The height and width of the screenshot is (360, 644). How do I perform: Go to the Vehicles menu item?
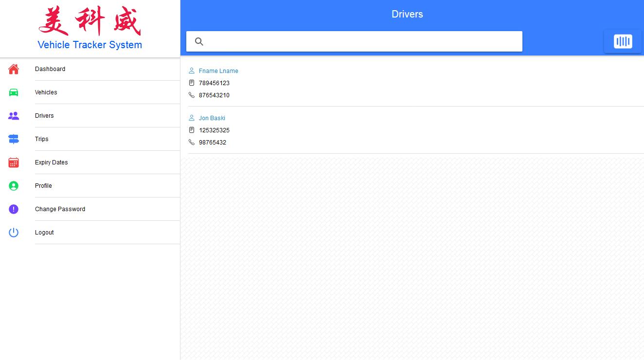90,92
